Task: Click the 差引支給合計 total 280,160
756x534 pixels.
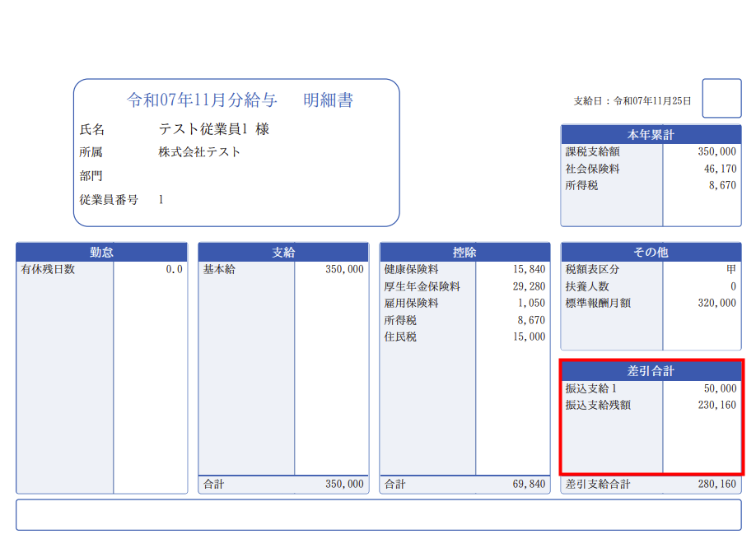Action: 716,485
